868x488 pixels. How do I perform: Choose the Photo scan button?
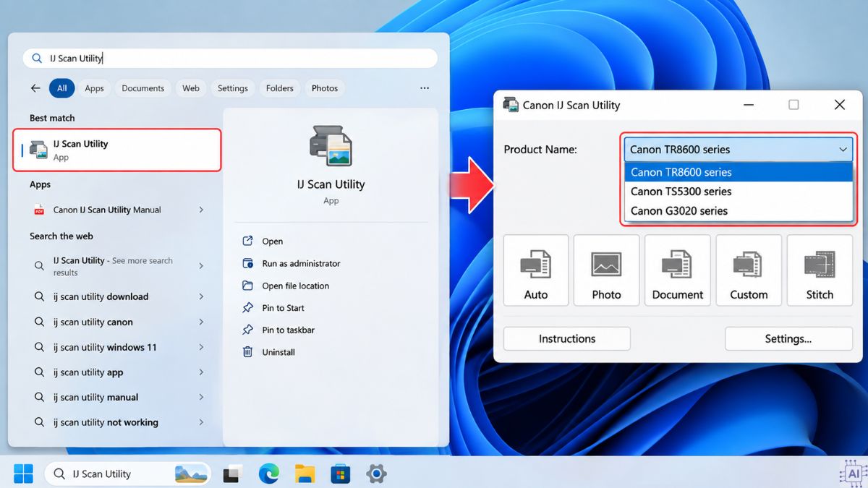pyautogui.click(x=606, y=270)
